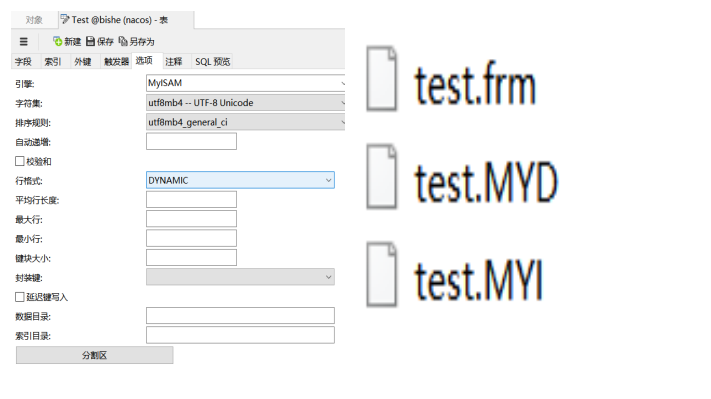
Task: Open the hamburger menu icon
Action: point(24,42)
